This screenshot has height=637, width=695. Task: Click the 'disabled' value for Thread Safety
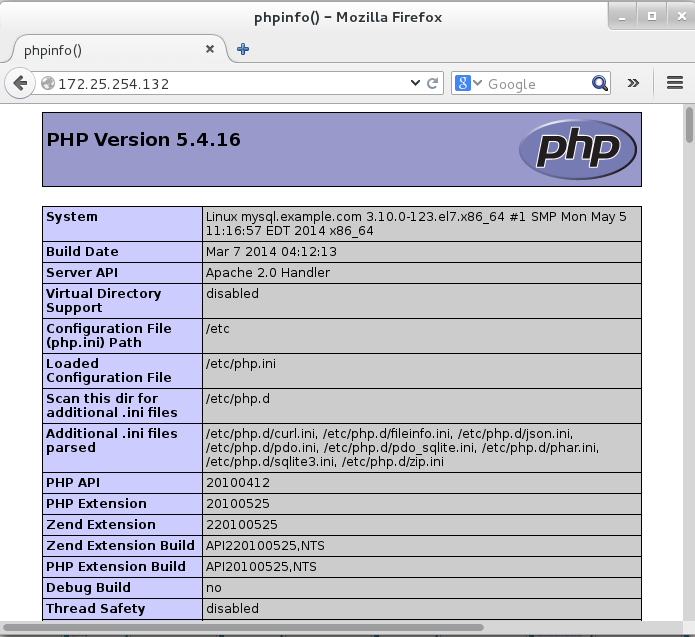(232, 608)
